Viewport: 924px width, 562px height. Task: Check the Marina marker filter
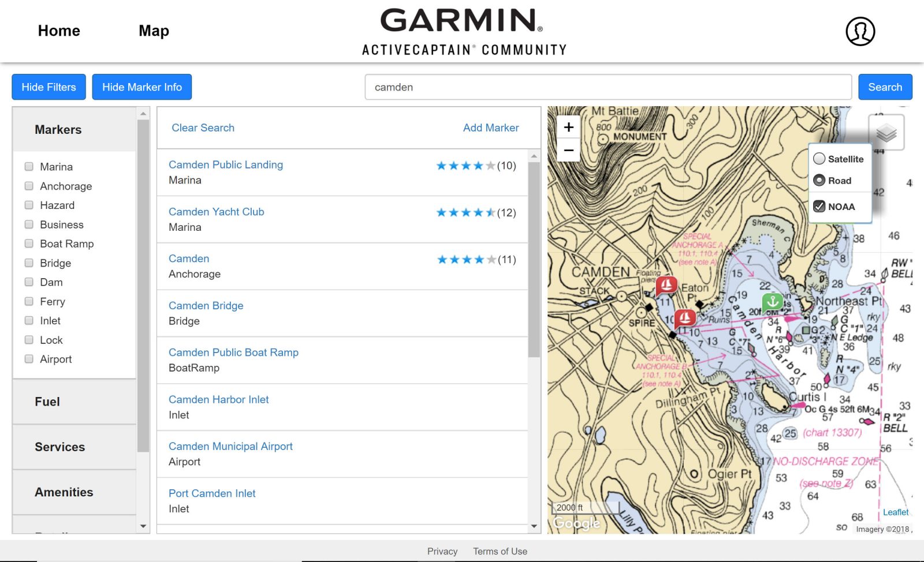[x=29, y=166]
